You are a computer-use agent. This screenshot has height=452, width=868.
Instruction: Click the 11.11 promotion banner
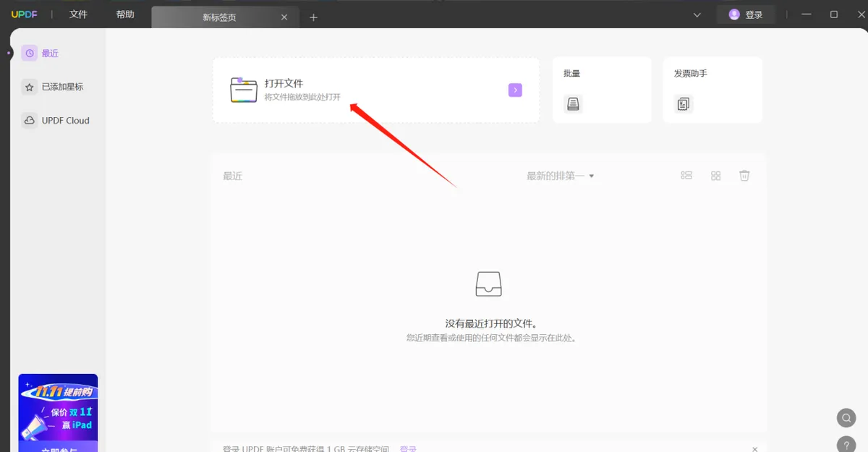tap(58, 412)
